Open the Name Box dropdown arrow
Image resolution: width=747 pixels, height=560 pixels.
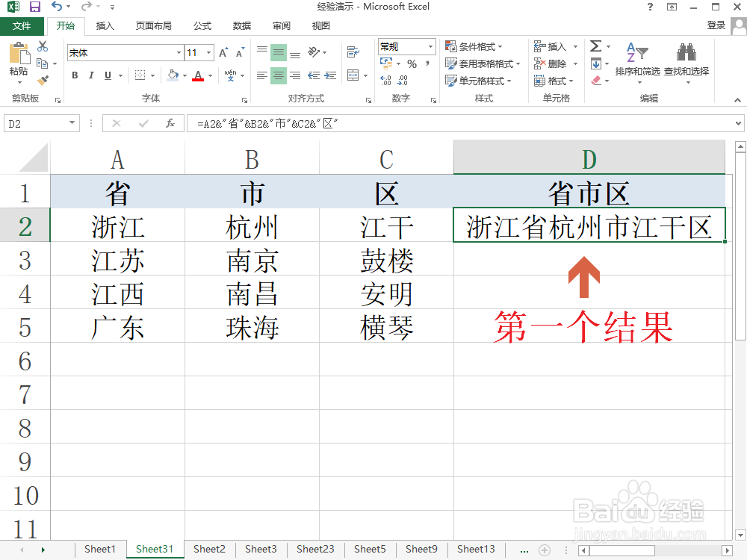tap(72, 123)
